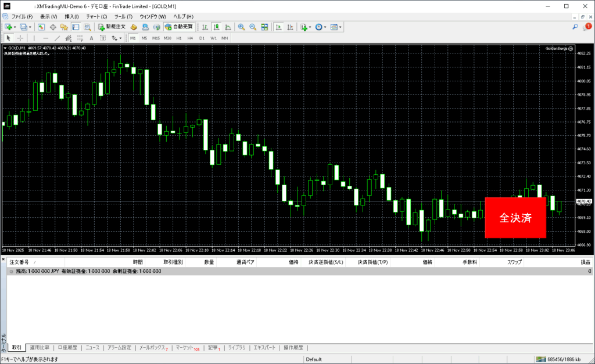Viewport: 595px width, 364px height.
Task: Click the tile windows icon
Action: coord(264,27)
